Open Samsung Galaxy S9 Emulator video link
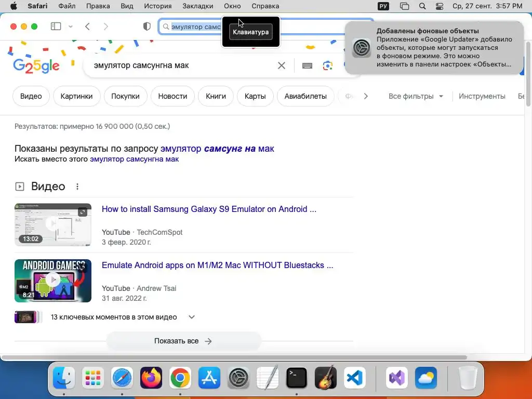The width and height of the screenshot is (532, 399). point(209,209)
